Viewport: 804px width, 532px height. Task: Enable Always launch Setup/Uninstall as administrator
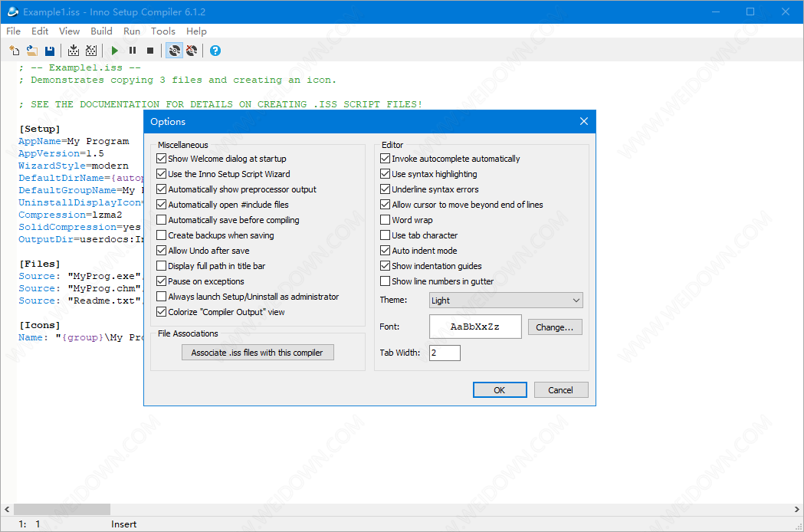tap(162, 297)
